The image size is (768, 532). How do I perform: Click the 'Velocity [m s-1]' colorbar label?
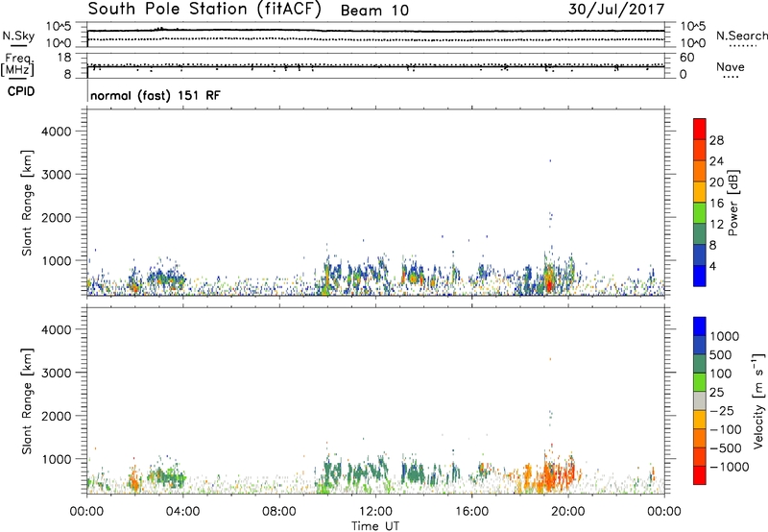[x=758, y=400]
